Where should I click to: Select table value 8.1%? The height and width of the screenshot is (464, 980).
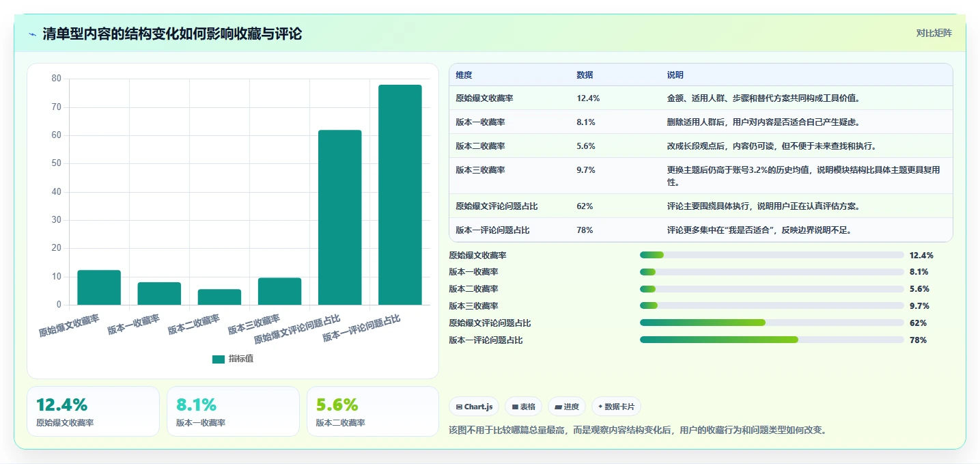coord(586,122)
